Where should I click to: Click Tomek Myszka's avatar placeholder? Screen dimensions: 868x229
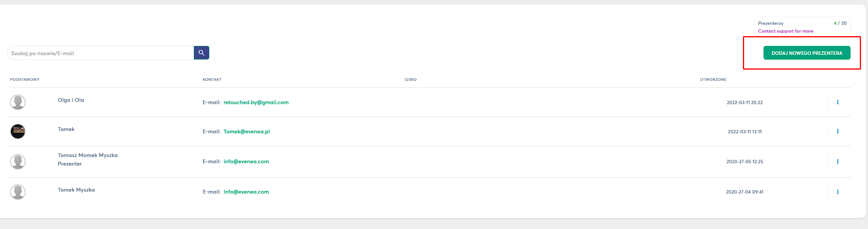18,192
